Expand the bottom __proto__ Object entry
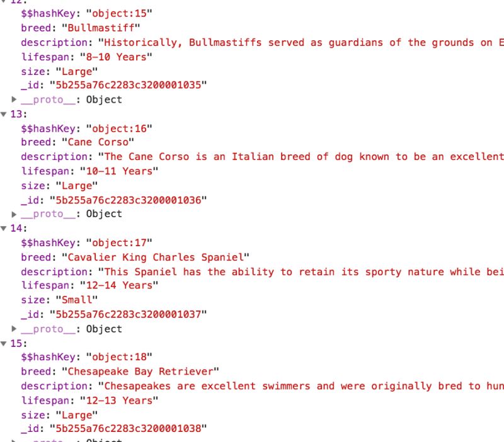The width and height of the screenshot is (504, 442). click(14, 439)
